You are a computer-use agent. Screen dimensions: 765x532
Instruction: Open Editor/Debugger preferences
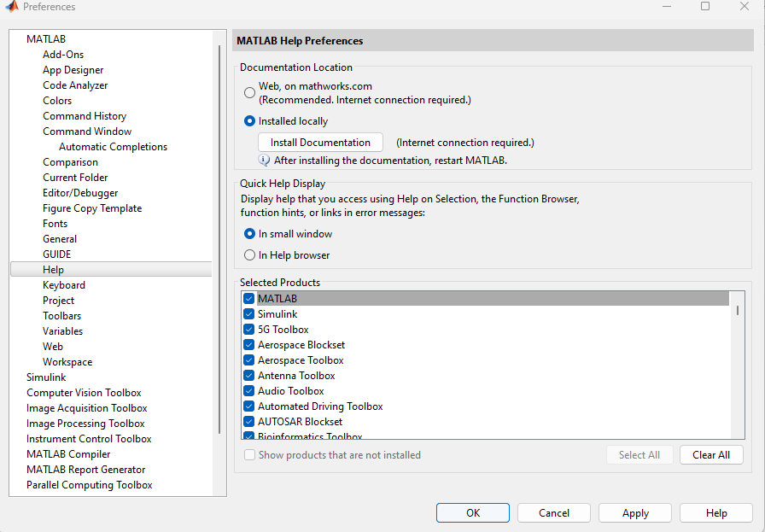[x=80, y=193]
